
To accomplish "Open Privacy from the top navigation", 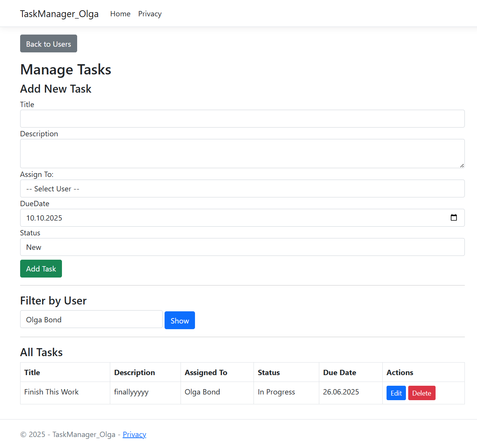I will pyautogui.click(x=150, y=14).
